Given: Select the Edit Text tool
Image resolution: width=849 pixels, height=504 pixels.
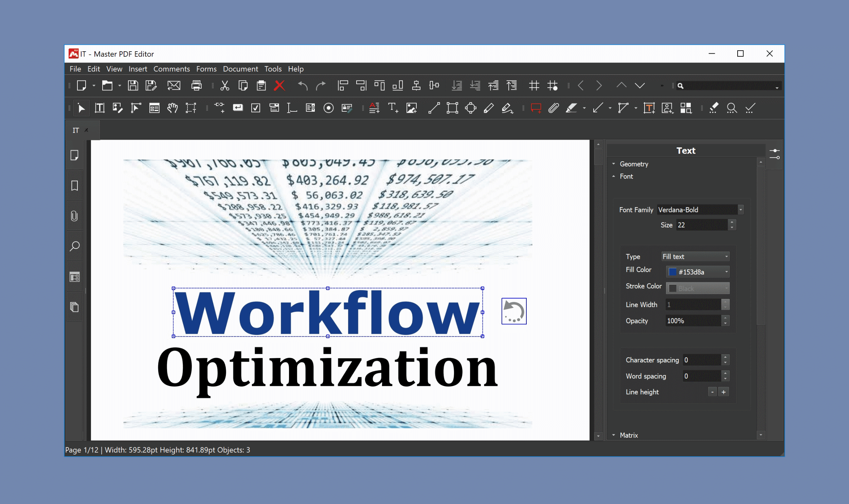Looking at the screenshot, I should 100,108.
